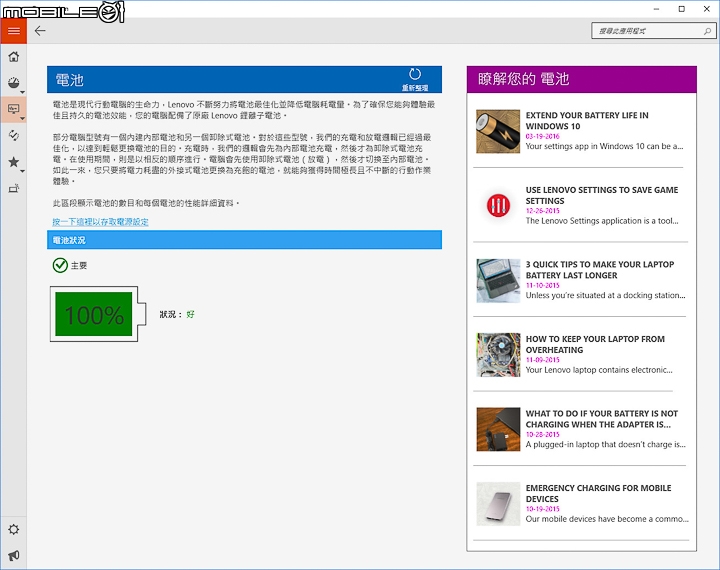Click the 11-10-2015 article date
The height and width of the screenshot is (570, 720).
tap(543, 285)
